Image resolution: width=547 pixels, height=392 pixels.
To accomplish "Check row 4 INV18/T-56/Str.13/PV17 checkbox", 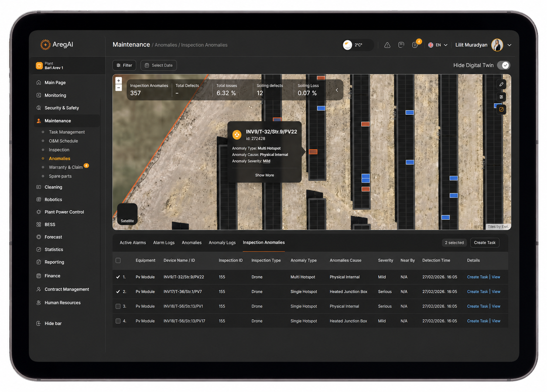I will point(118,321).
